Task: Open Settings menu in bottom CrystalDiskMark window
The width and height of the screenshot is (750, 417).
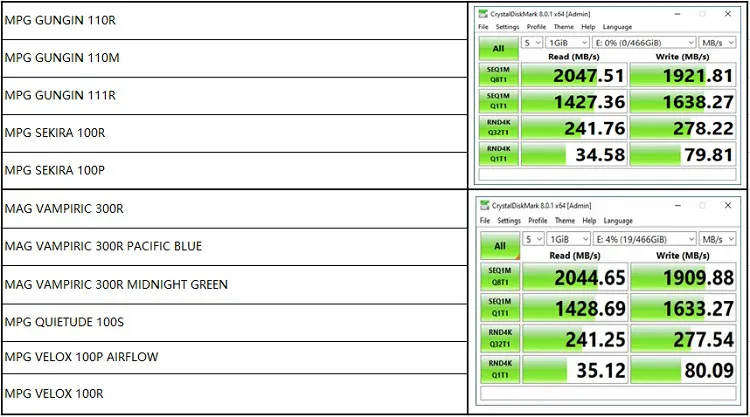Action: (x=509, y=220)
